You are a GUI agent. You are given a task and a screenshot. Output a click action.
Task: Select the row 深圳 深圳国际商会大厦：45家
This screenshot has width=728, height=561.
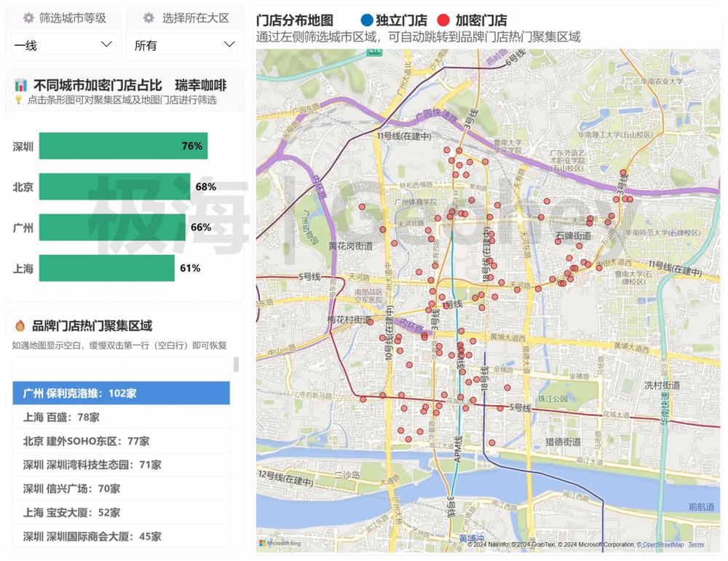click(121, 536)
